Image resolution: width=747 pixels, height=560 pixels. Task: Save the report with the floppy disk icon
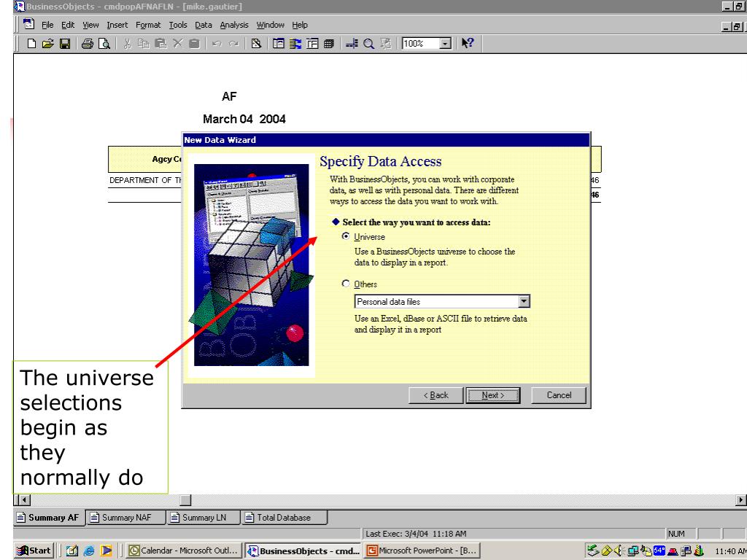(65, 44)
